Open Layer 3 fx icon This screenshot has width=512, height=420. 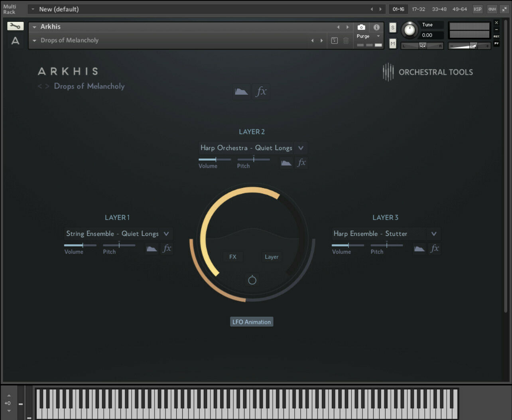[x=435, y=248]
